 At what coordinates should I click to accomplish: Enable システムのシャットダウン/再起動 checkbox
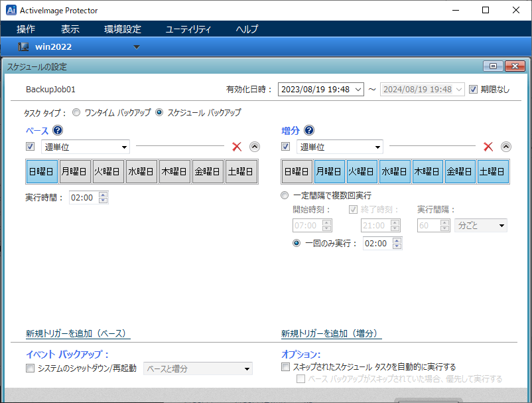pyautogui.click(x=31, y=368)
